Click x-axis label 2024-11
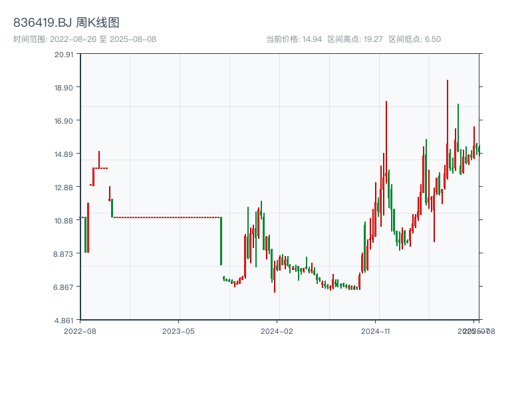Viewport: 532px width, 399px height. click(376, 331)
